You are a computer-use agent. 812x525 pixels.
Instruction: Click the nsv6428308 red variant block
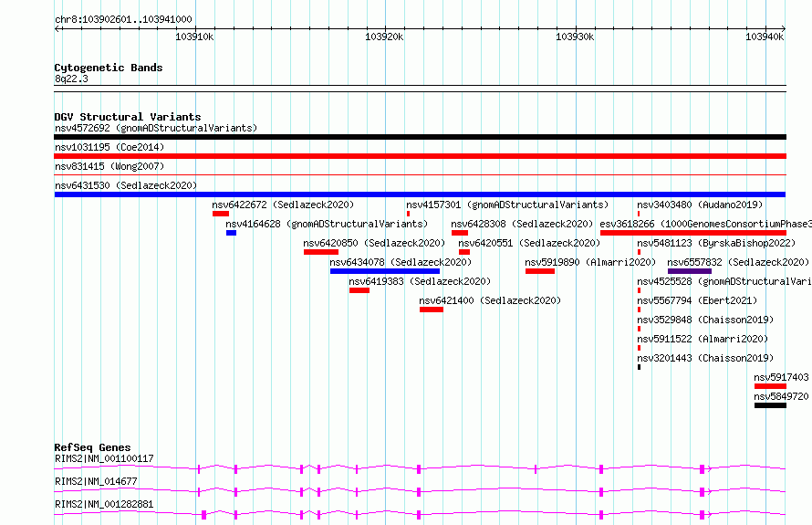460,233
